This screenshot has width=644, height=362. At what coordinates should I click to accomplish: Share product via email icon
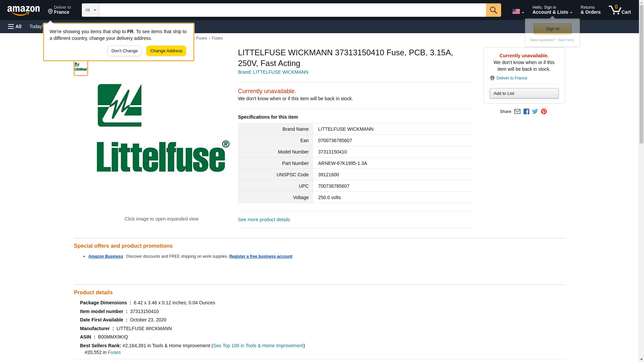[517, 112]
